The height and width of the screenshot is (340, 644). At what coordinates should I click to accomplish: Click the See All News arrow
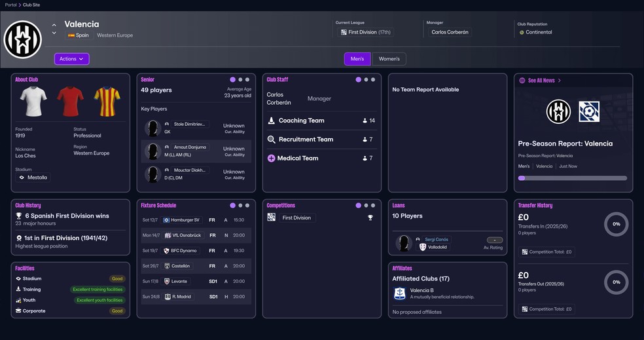(560, 81)
